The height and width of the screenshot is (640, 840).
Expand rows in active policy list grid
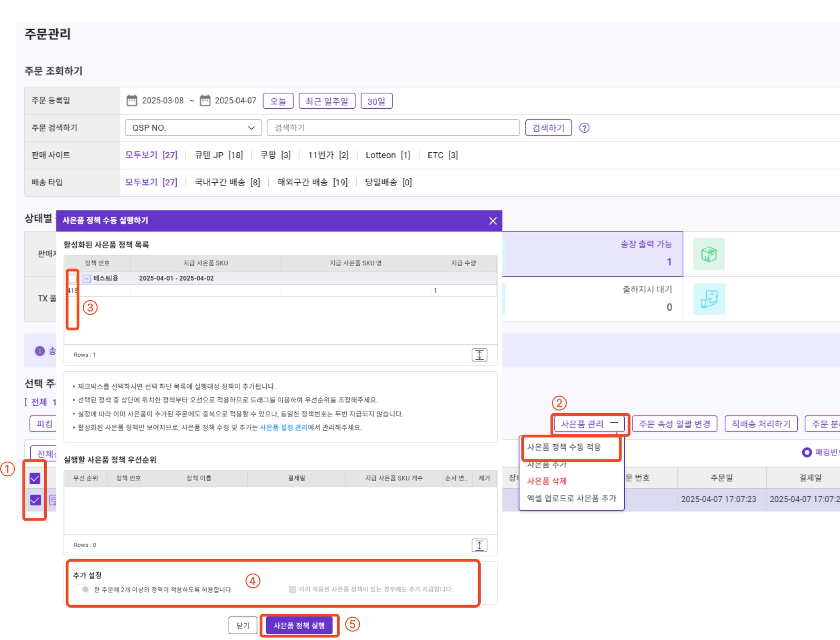pyautogui.click(x=479, y=355)
